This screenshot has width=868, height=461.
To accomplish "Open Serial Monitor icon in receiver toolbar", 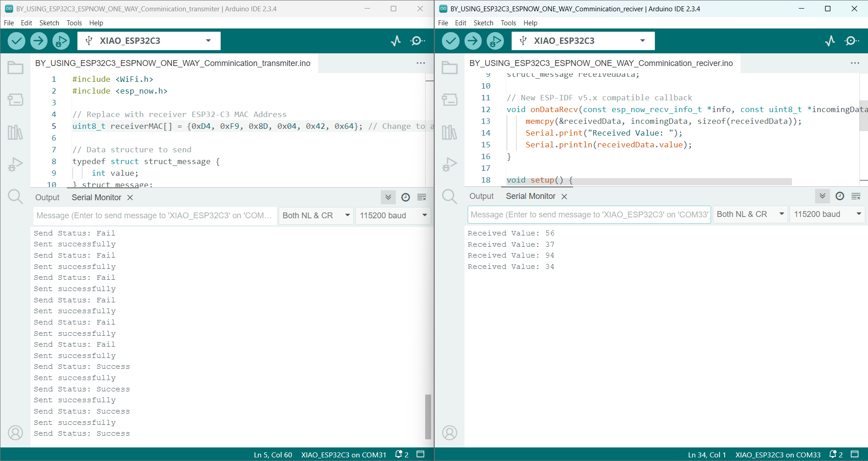I will [x=852, y=41].
